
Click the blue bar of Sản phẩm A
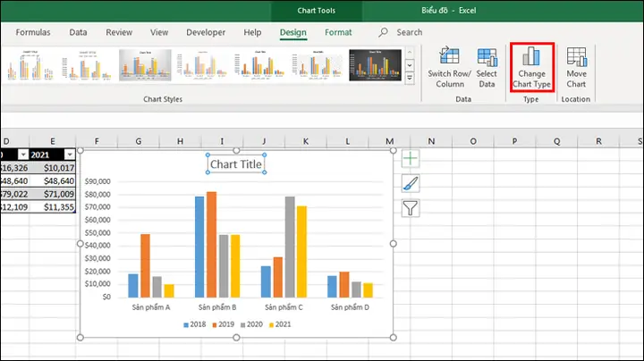[133, 286]
